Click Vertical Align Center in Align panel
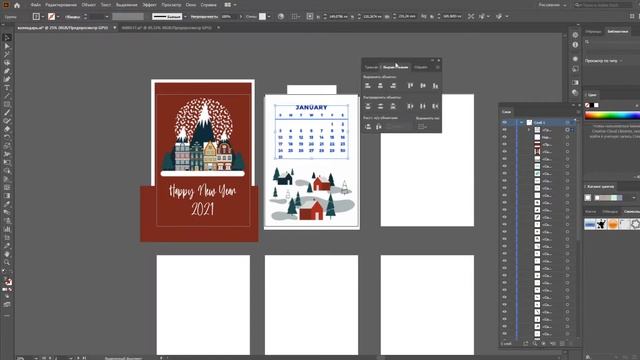 pyautogui.click(x=423, y=85)
